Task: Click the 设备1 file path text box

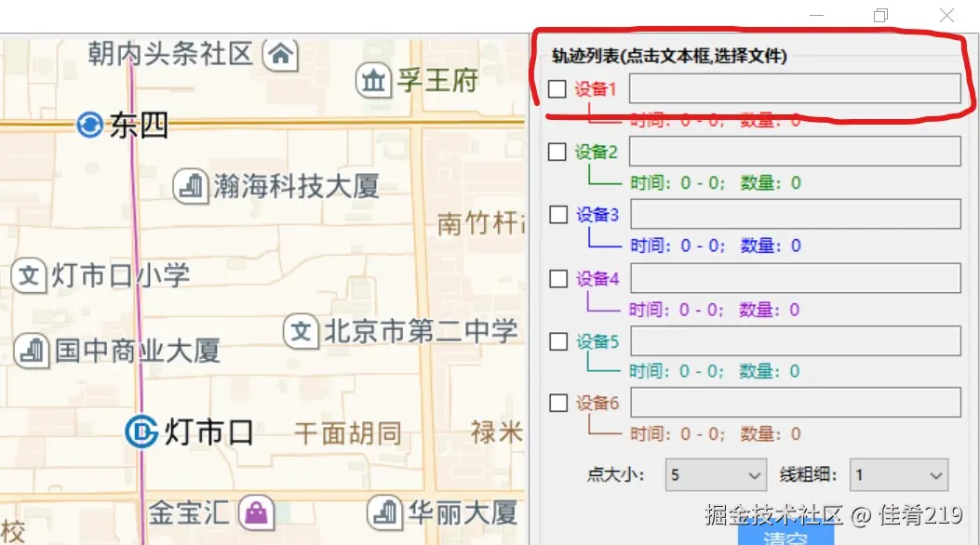Action: [796, 88]
